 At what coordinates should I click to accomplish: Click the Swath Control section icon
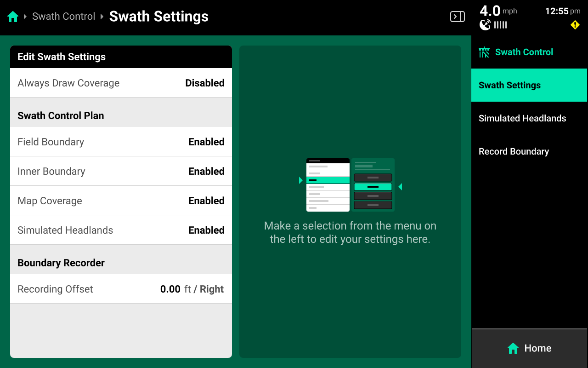pyautogui.click(x=484, y=52)
